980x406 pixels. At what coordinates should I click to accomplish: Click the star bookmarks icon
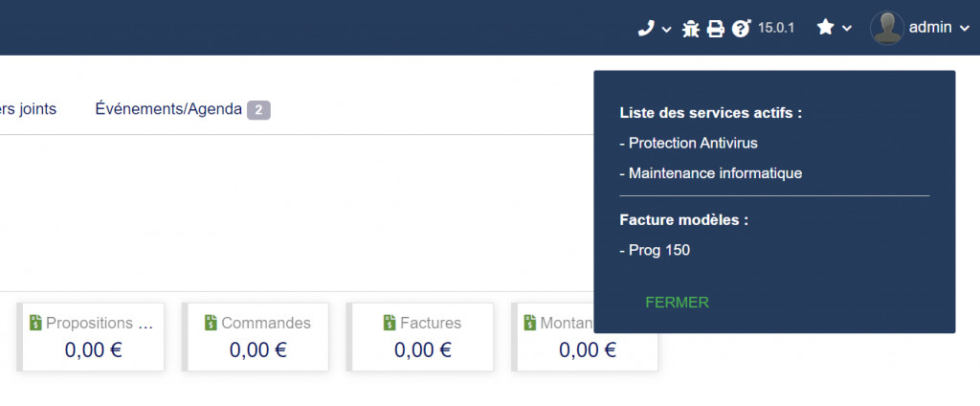click(826, 27)
